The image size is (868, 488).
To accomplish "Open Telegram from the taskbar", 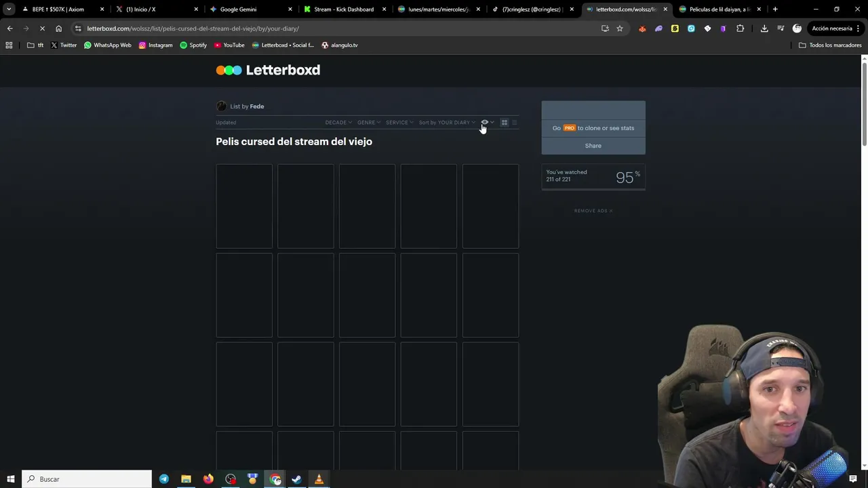I will 164,479.
